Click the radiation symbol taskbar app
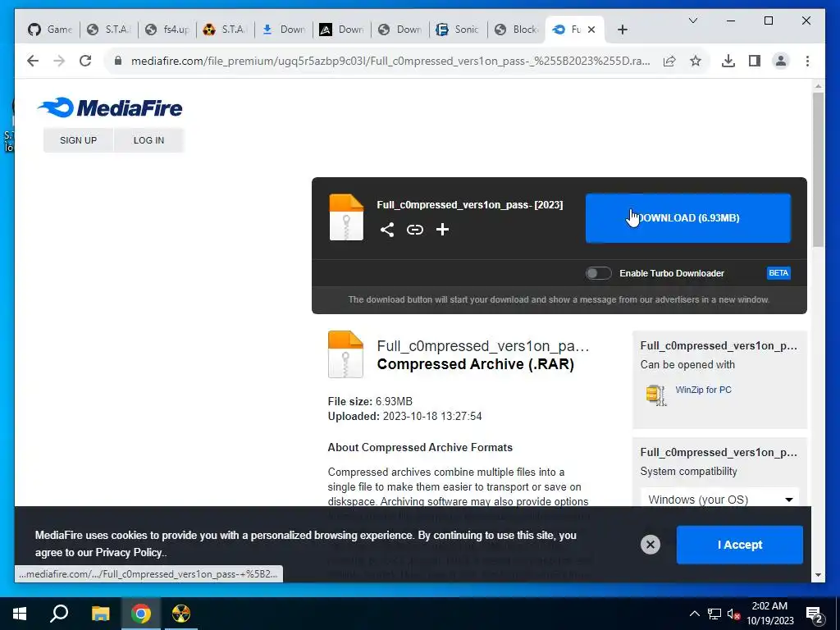Image resolution: width=840 pixels, height=630 pixels. (181, 614)
